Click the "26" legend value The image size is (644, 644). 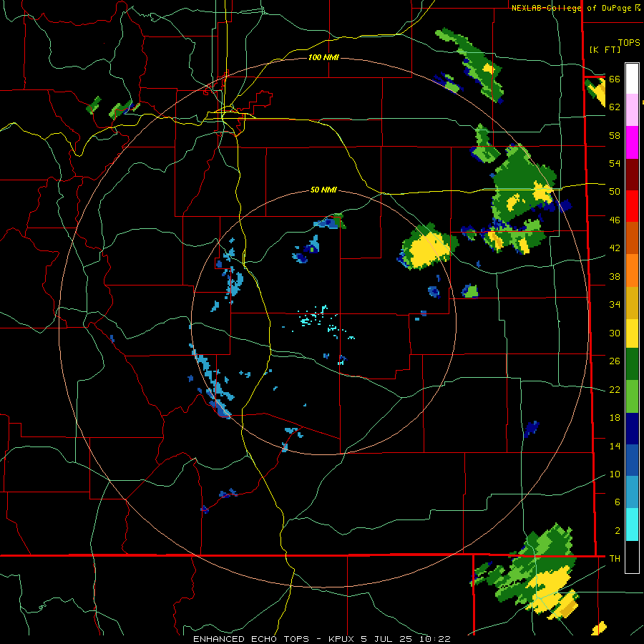coord(615,361)
